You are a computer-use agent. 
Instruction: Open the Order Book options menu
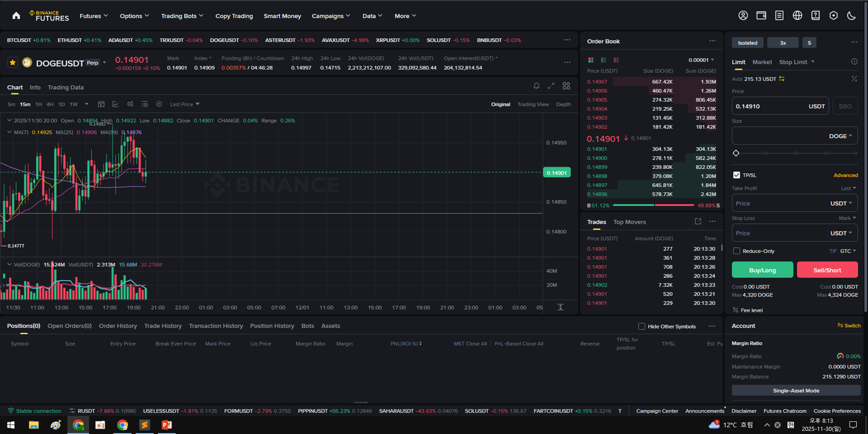712,41
